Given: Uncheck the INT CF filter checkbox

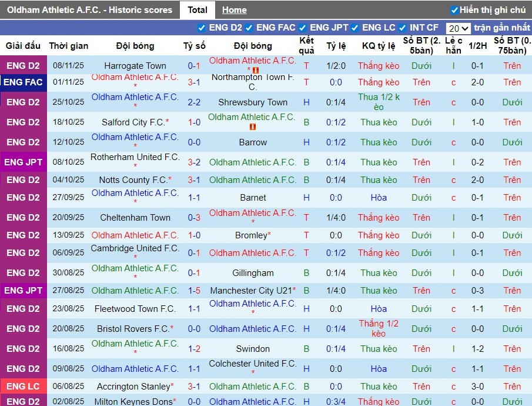Looking at the screenshot, I should tap(403, 28).
